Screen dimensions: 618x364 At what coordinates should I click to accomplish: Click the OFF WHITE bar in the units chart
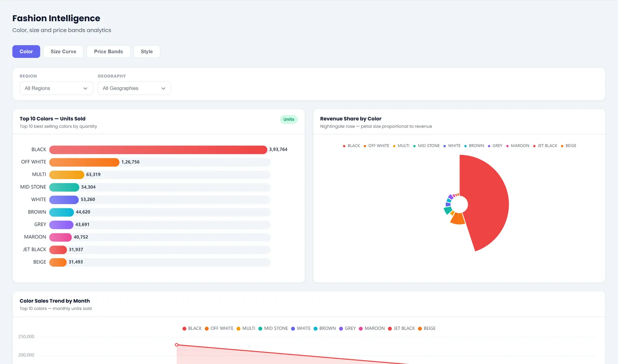tap(84, 162)
